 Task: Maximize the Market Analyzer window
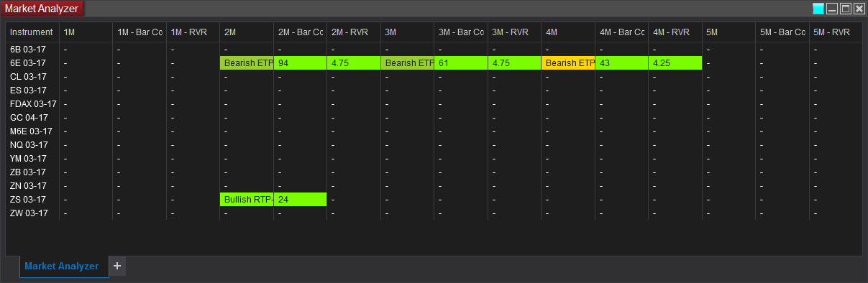tap(846, 9)
